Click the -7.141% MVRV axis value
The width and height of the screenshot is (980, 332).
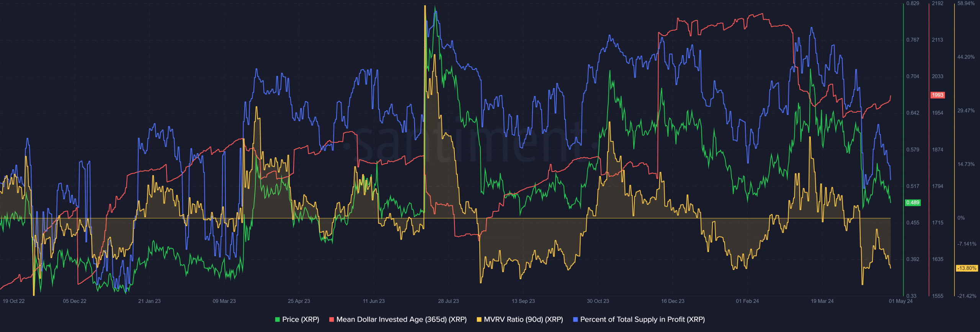coord(967,244)
